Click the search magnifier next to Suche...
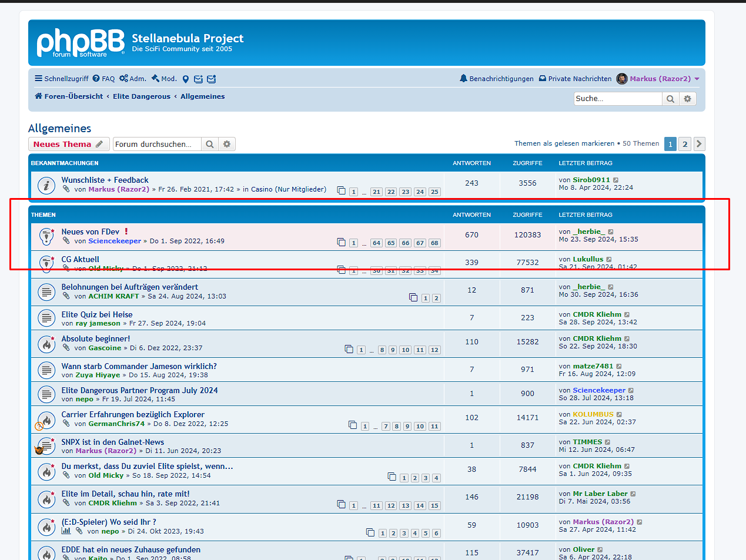The width and height of the screenshot is (746, 560). (670, 99)
